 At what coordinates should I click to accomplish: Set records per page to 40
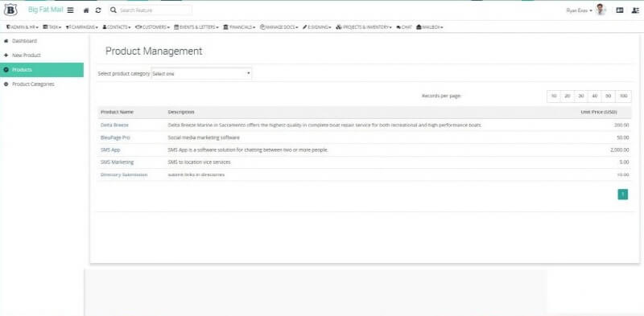(594, 96)
